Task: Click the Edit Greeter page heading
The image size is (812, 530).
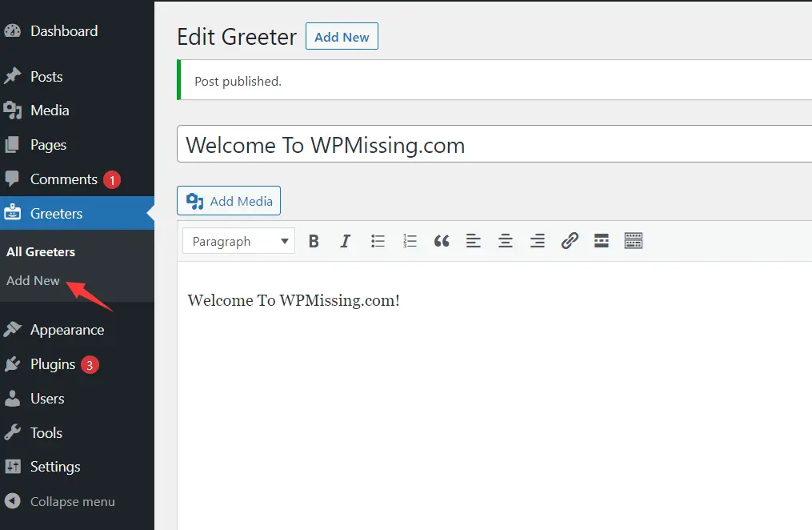Action: pos(237,37)
